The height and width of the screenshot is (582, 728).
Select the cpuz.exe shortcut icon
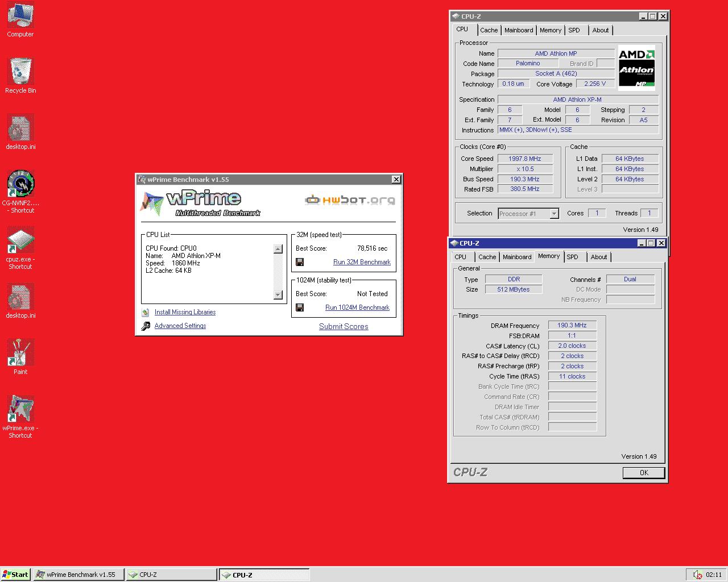(x=20, y=240)
